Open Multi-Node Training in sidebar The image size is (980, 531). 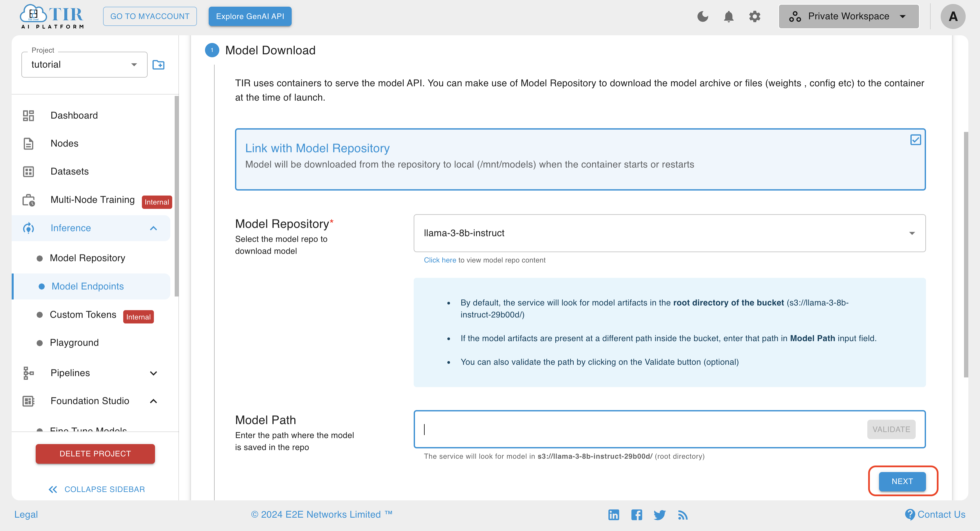tap(92, 200)
